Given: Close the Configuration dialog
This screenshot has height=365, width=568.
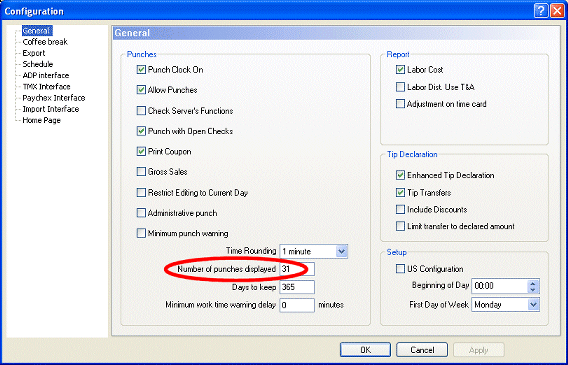Looking at the screenshot, I should (x=557, y=11).
